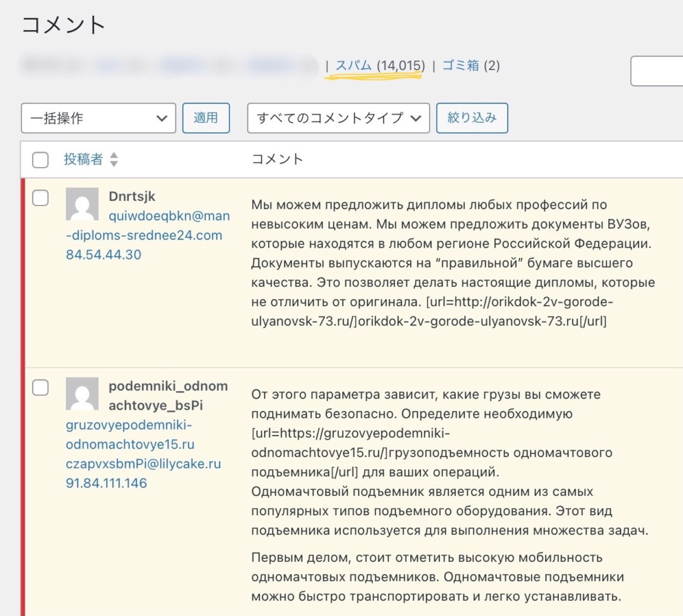Viewport: 683px width, 616px height.
Task: Click the search input field at top right
Action: 657,71
